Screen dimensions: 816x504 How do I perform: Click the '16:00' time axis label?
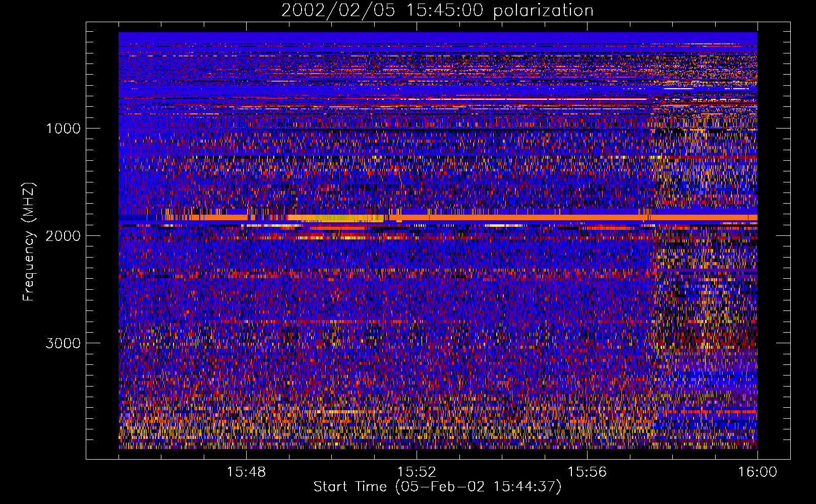coord(757,472)
